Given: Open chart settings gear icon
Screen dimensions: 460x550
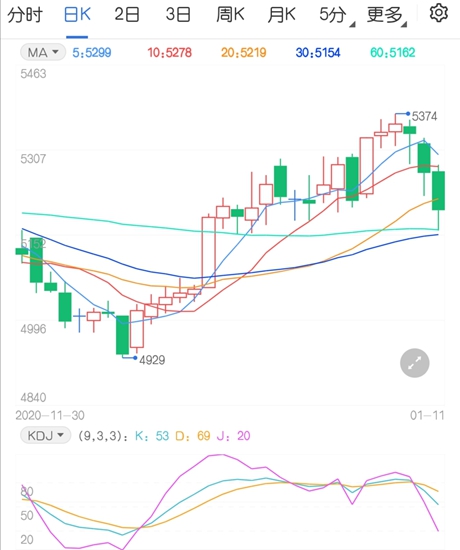Looking at the screenshot, I should click(x=439, y=13).
